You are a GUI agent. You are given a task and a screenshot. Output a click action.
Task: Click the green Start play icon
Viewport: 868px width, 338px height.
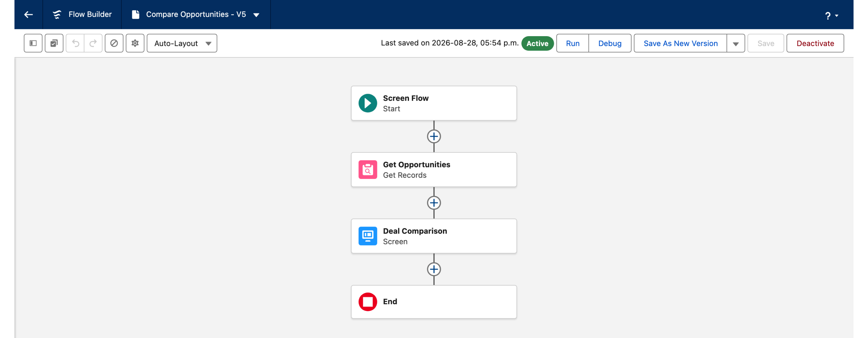click(x=368, y=103)
